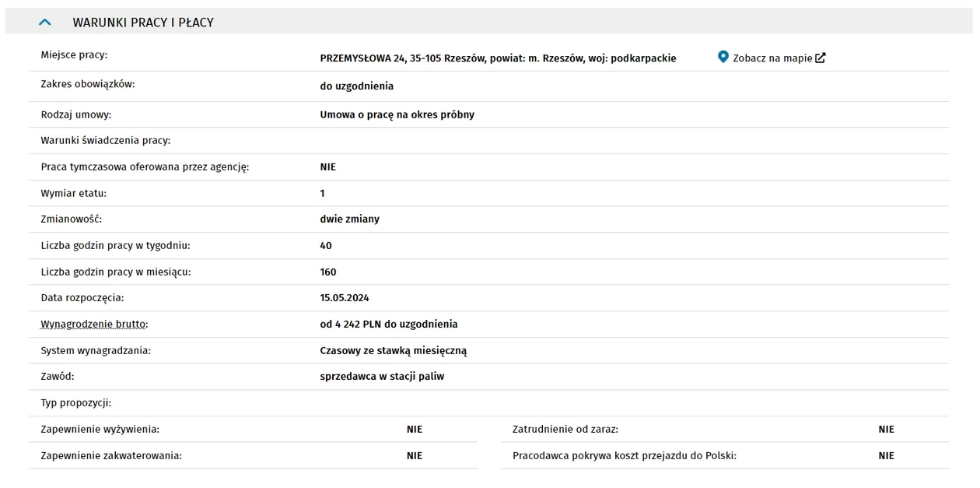Click the external link icon beside Zobacz na mapie
The height and width of the screenshot is (488, 980).
821,58
